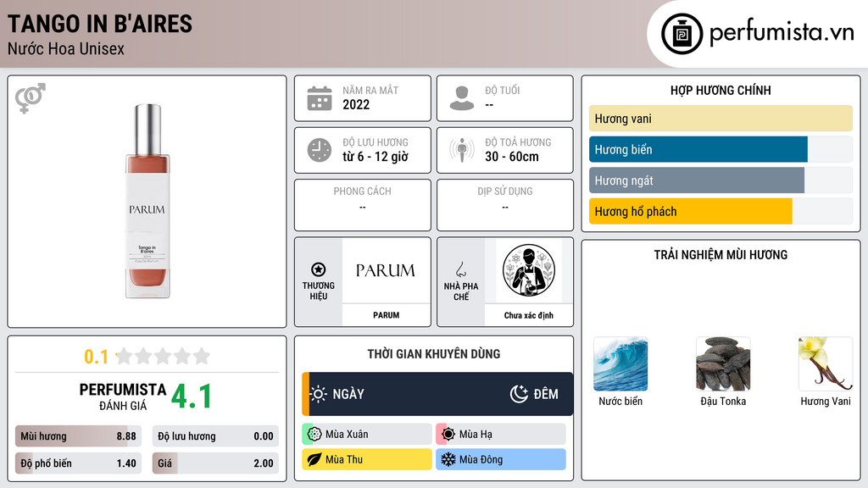868x488 pixels.
Task: Click the nose icon above Nhà pha chế
Action: click(460, 269)
